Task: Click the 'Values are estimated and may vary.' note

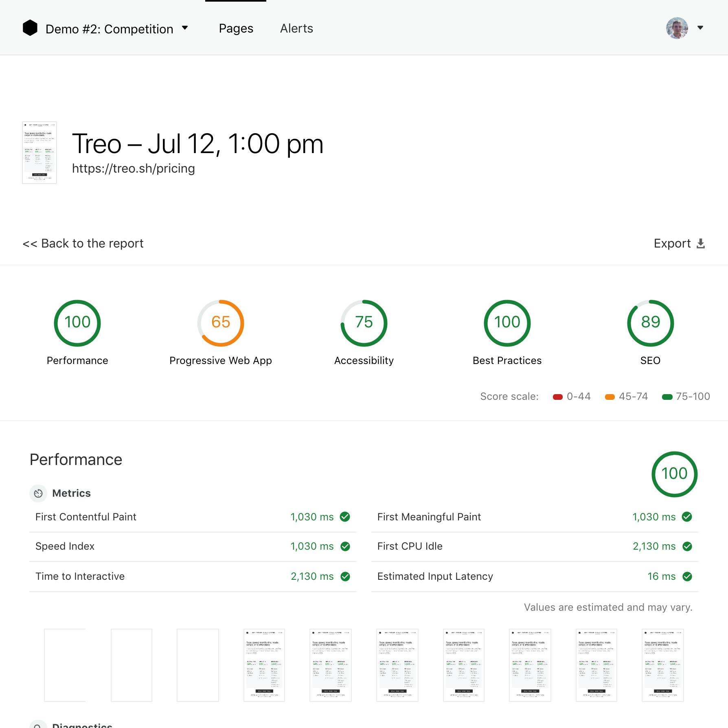Action: [x=608, y=607]
